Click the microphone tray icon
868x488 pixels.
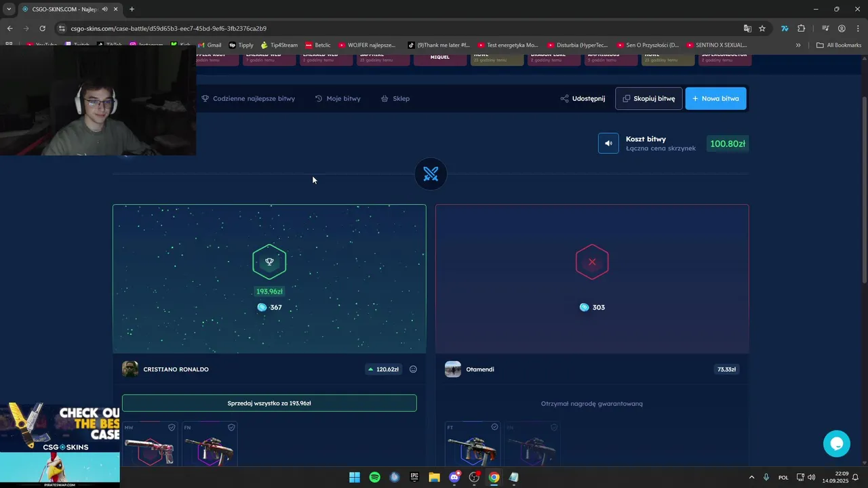click(766, 477)
